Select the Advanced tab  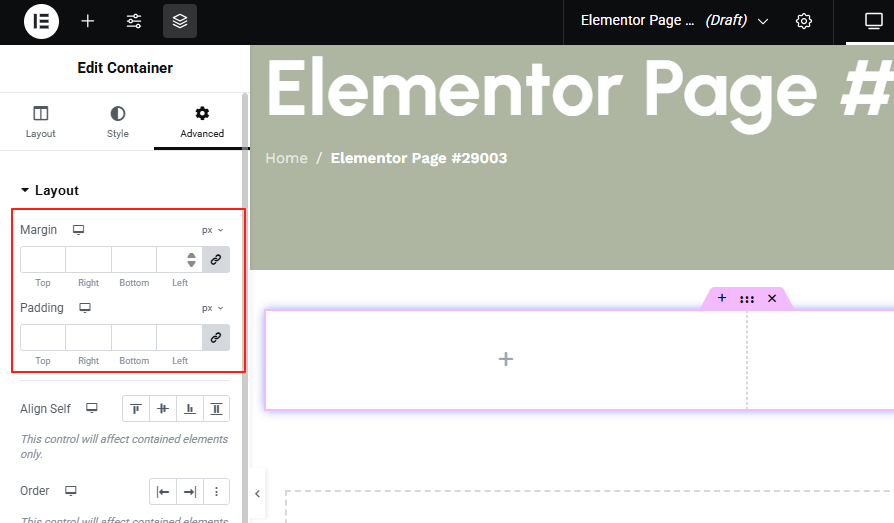[x=202, y=122]
